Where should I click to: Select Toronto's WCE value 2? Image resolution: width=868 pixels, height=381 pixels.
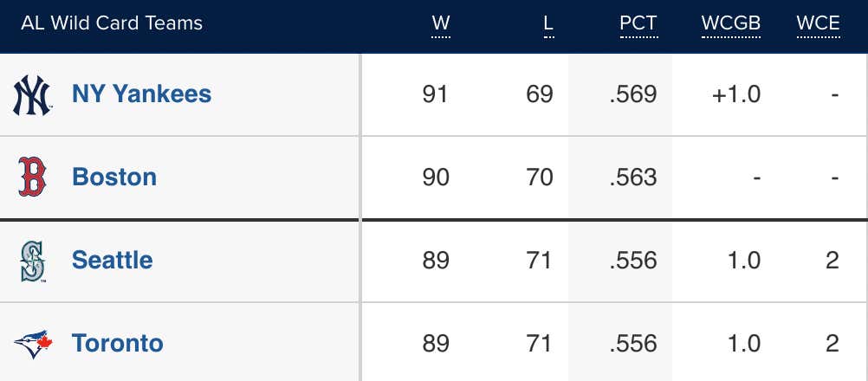tap(832, 344)
